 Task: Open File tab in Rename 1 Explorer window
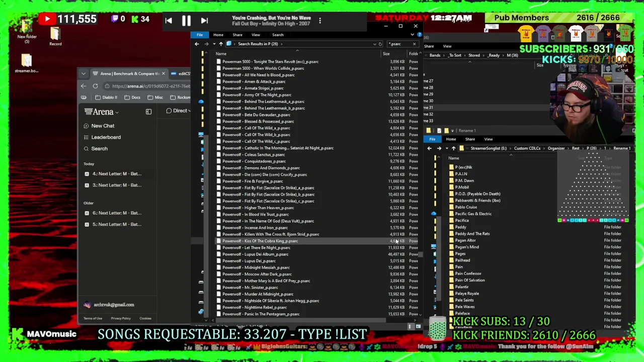pos(432,139)
